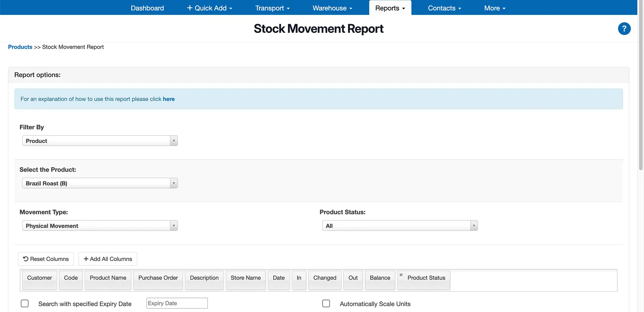Click the dropdown arrow on Product Status filter
This screenshot has width=644, height=312.
(x=474, y=225)
